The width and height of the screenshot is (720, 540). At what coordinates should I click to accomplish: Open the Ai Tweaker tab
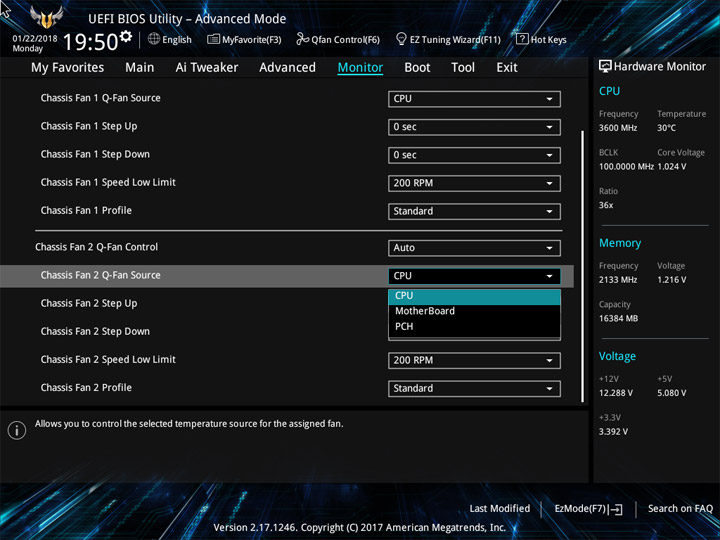(x=207, y=68)
